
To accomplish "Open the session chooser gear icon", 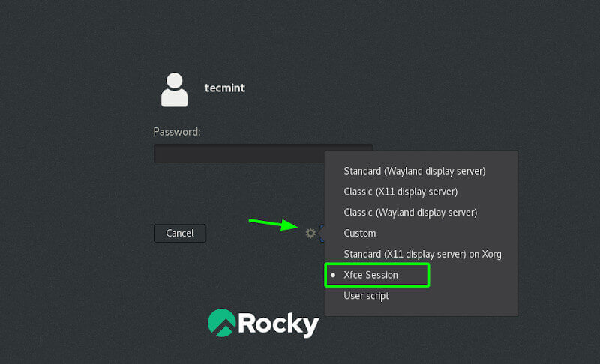I will (x=310, y=234).
